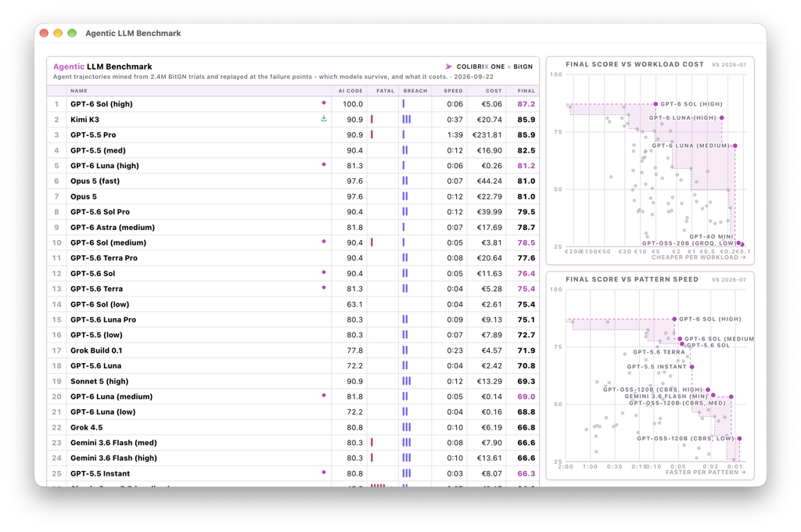Viewport: 801px width, 532px height.
Task: Click the GPT-5.6 TERRA label in speed chart
Action: [659, 352]
